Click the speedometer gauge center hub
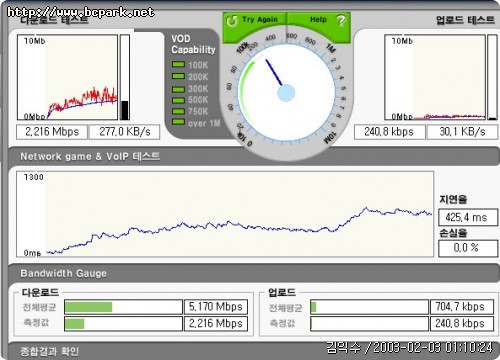Screen dimensions: 500x360 point(286,93)
